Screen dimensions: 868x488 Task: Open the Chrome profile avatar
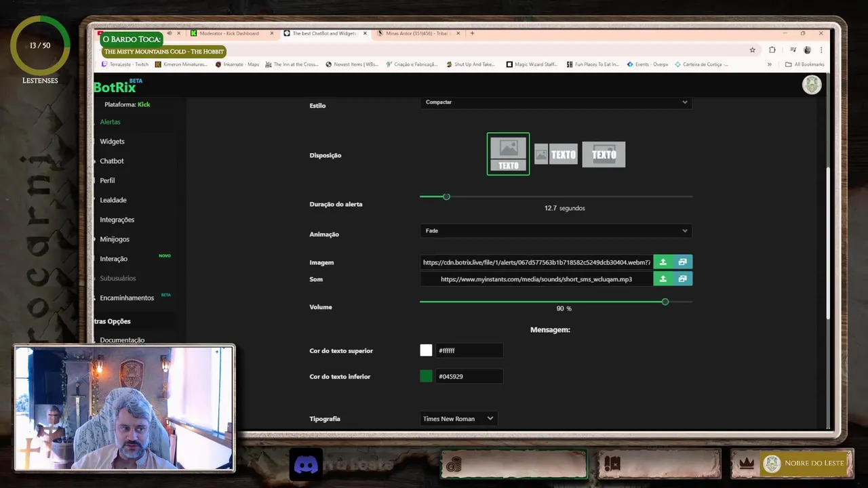coord(807,50)
